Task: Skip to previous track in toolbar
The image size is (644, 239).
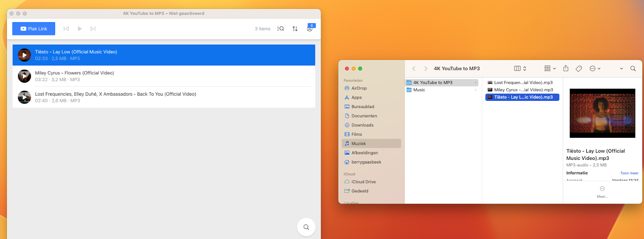Action: (66, 29)
